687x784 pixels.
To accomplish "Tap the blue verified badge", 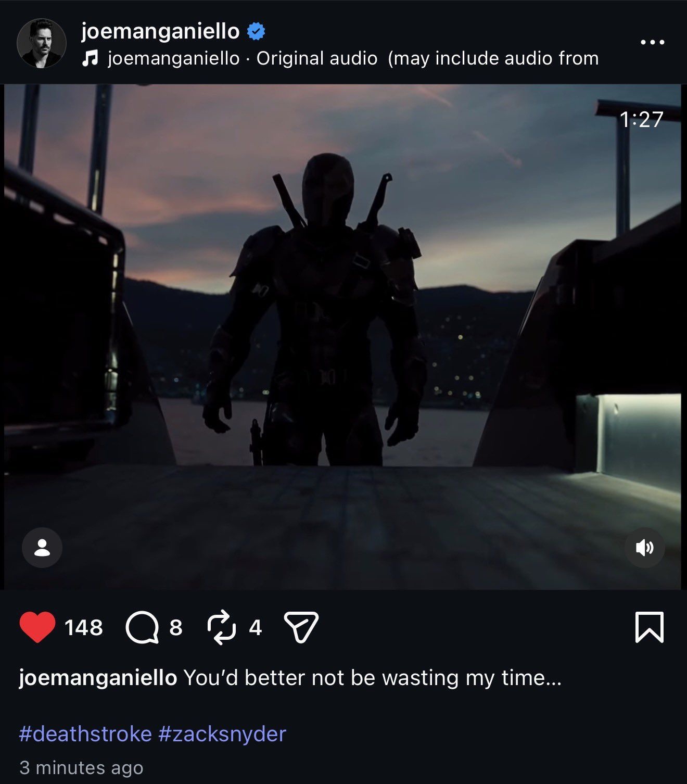I will pyautogui.click(x=256, y=32).
